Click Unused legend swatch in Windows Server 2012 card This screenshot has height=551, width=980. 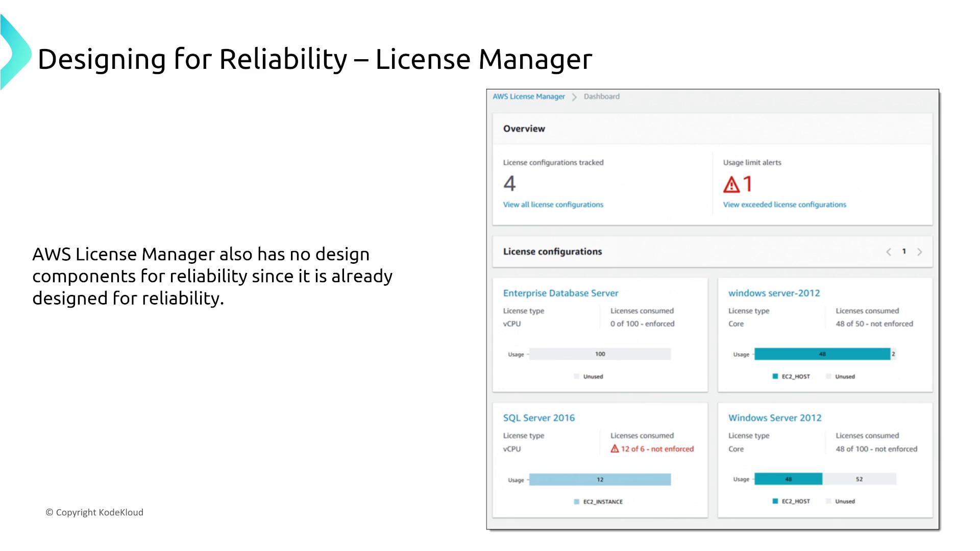coord(828,502)
